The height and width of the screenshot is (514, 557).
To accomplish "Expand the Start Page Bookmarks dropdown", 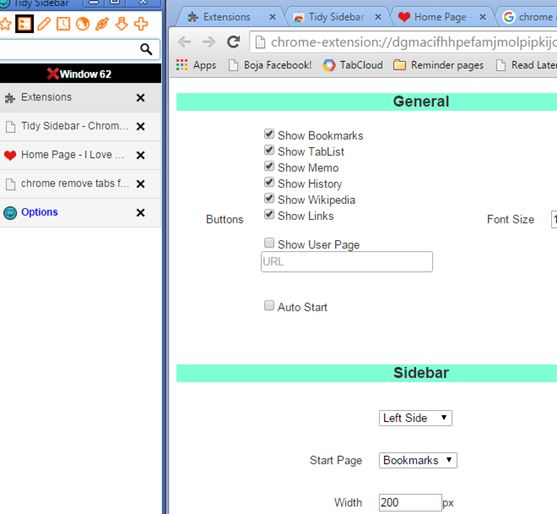I will point(418,460).
